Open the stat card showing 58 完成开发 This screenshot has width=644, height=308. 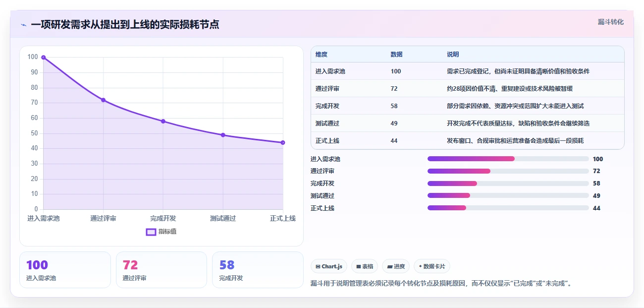point(258,270)
